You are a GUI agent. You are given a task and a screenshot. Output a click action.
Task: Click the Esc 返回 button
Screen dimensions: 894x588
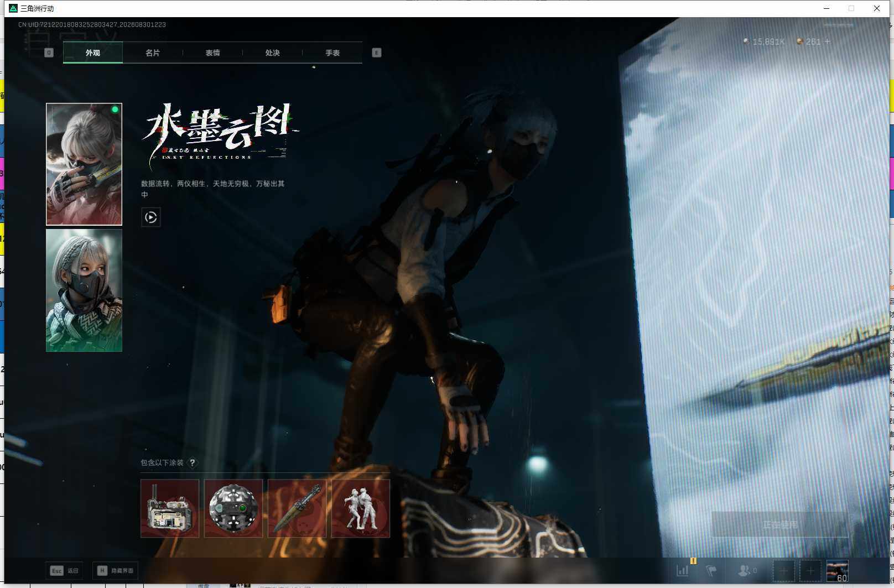coord(64,570)
